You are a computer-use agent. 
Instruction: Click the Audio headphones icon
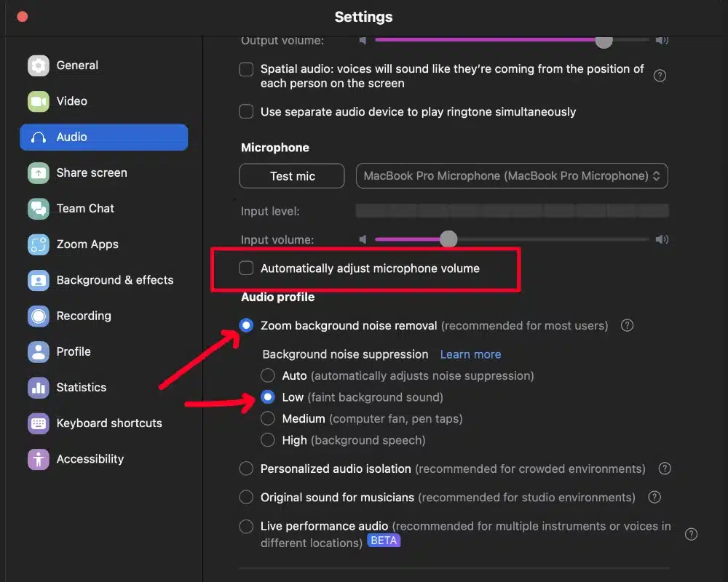(x=38, y=137)
